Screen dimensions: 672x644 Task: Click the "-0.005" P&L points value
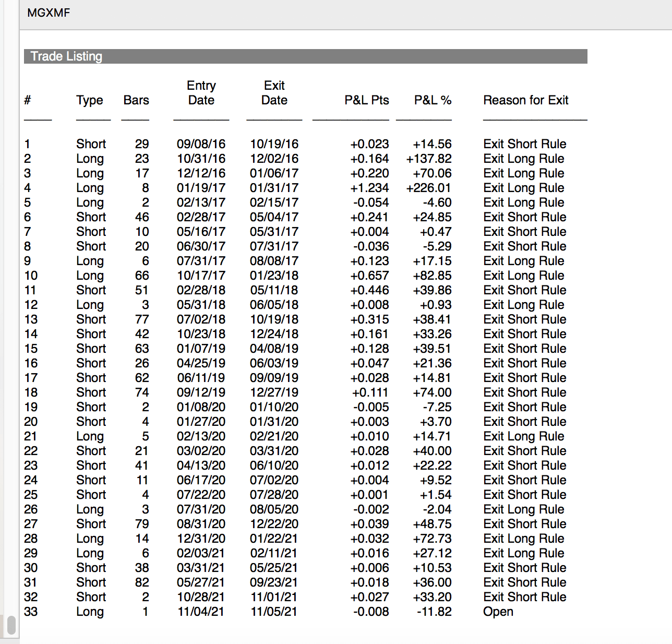371,407
